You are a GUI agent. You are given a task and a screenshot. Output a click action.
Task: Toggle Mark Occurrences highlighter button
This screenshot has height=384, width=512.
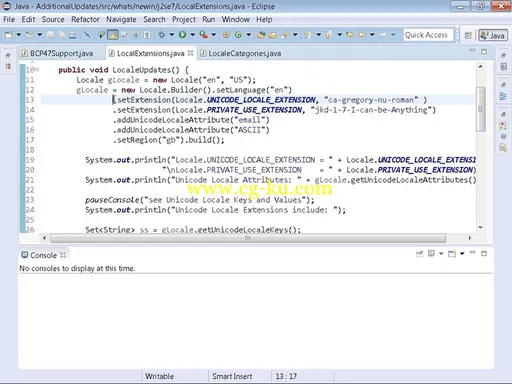coord(113,35)
